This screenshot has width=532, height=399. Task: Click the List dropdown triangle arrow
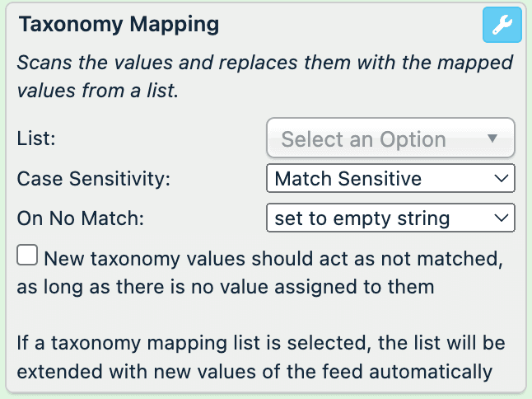click(x=493, y=138)
